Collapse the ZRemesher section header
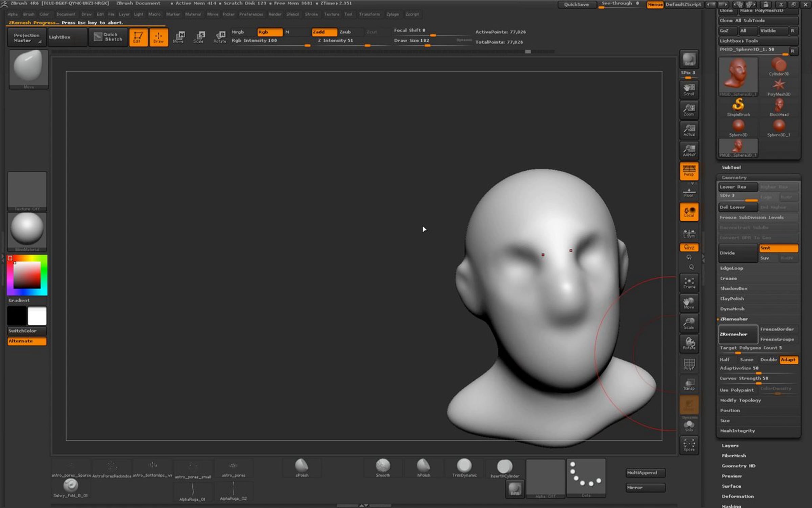The height and width of the screenshot is (508, 812). point(734,319)
